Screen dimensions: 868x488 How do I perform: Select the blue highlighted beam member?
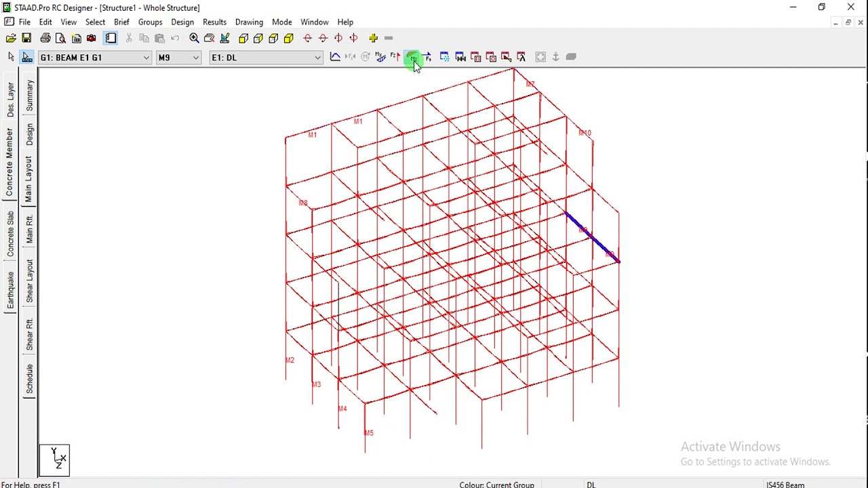coord(592,237)
